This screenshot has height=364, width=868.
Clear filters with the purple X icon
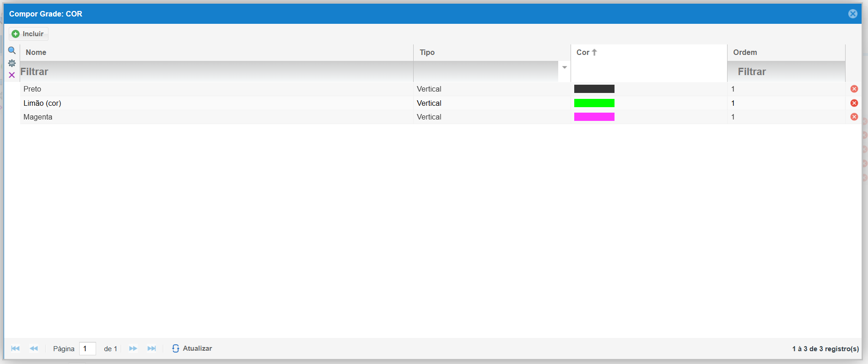click(12, 75)
